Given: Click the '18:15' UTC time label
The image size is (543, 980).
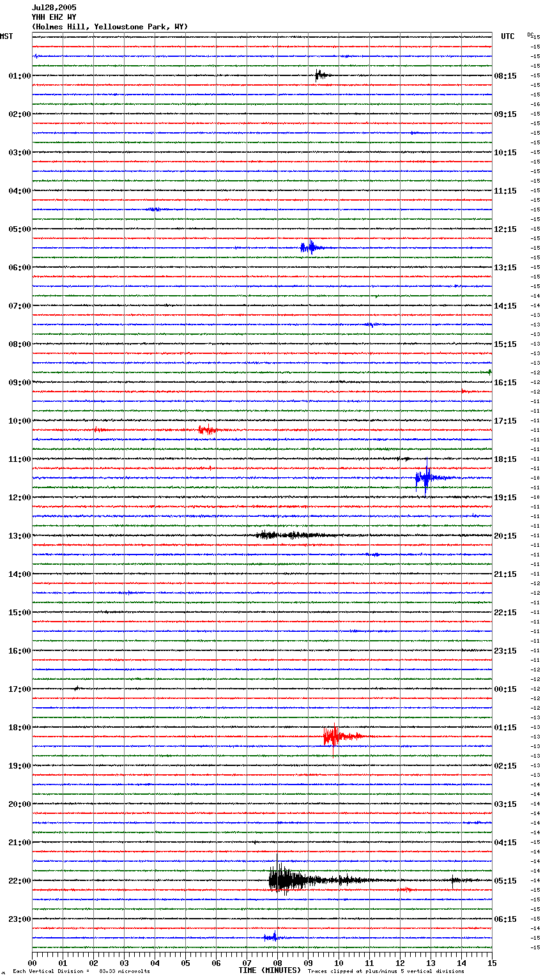Looking at the screenshot, I should 505,459.
